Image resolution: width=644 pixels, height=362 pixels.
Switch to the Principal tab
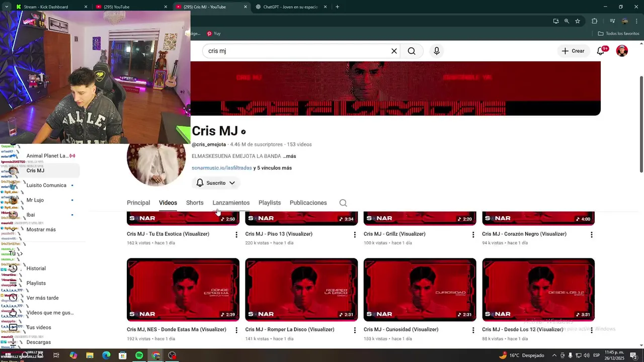tap(138, 203)
